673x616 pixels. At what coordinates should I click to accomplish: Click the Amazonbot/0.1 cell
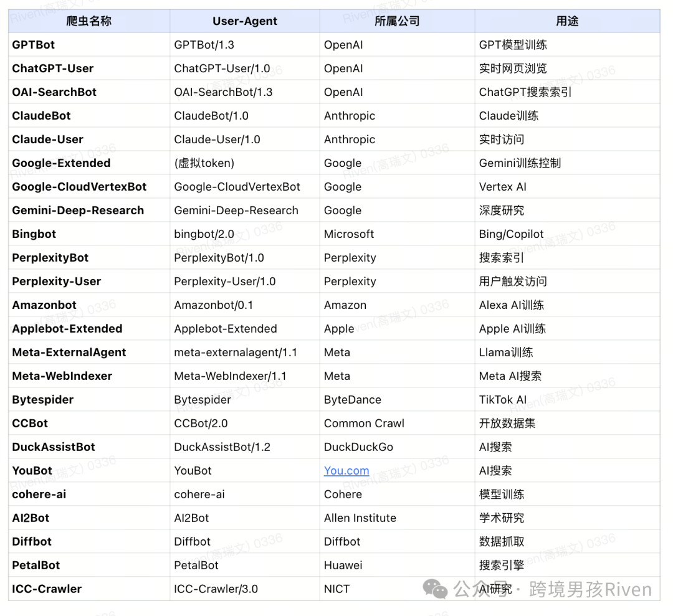[245, 305]
